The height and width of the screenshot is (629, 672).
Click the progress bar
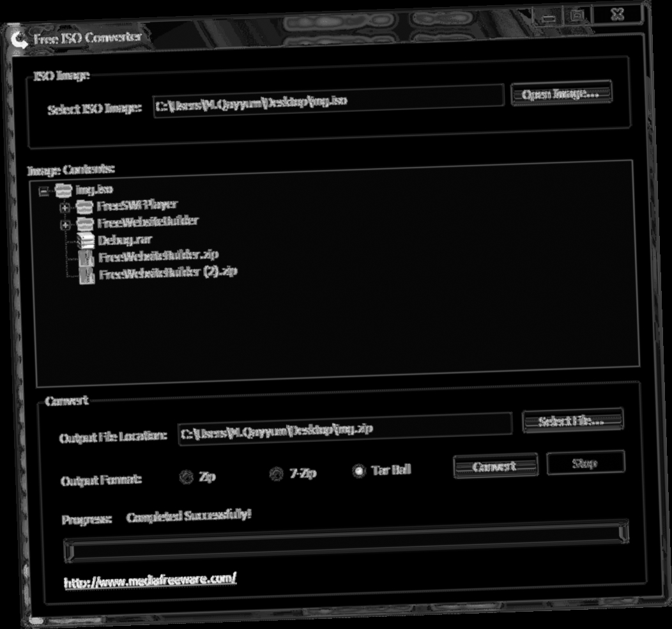coord(345,543)
